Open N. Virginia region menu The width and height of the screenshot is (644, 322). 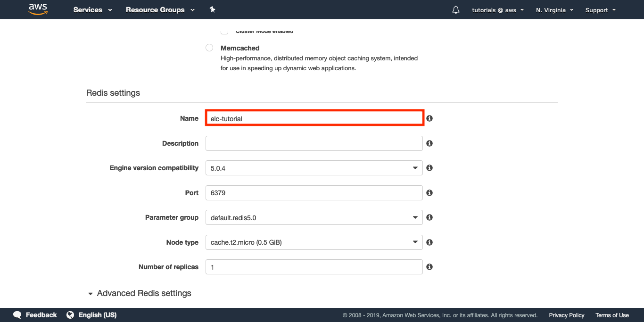coord(554,10)
